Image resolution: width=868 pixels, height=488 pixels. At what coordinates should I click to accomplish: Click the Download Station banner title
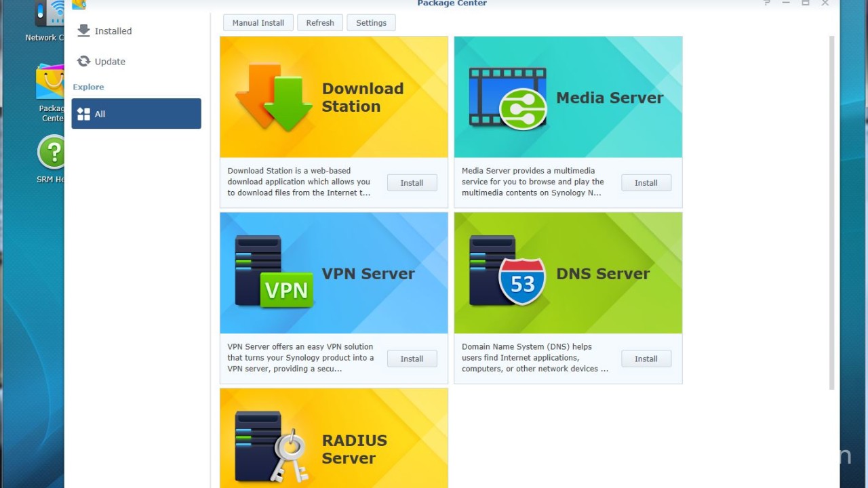pyautogui.click(x=363, y=98)
